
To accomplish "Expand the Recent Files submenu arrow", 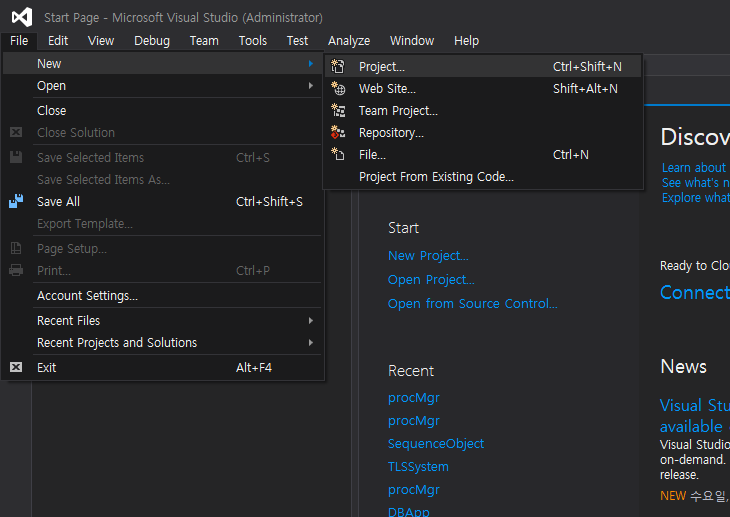I will coord(311,320).
